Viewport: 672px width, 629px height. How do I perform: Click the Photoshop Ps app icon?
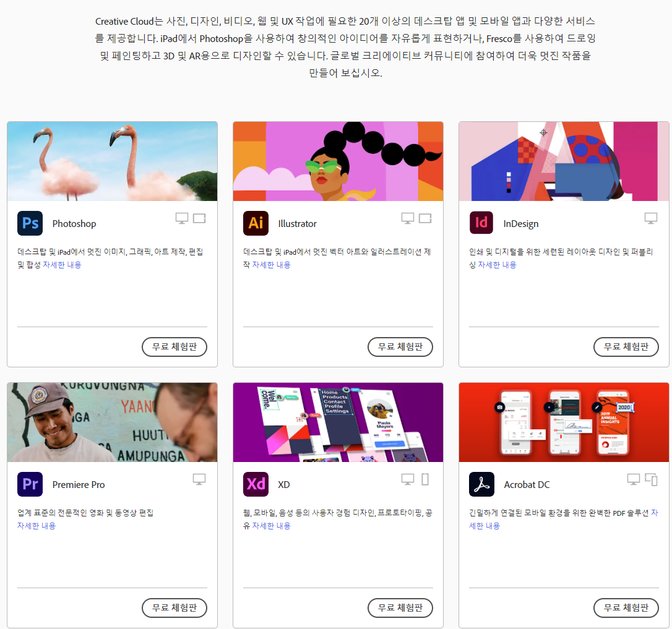[30, 223]
